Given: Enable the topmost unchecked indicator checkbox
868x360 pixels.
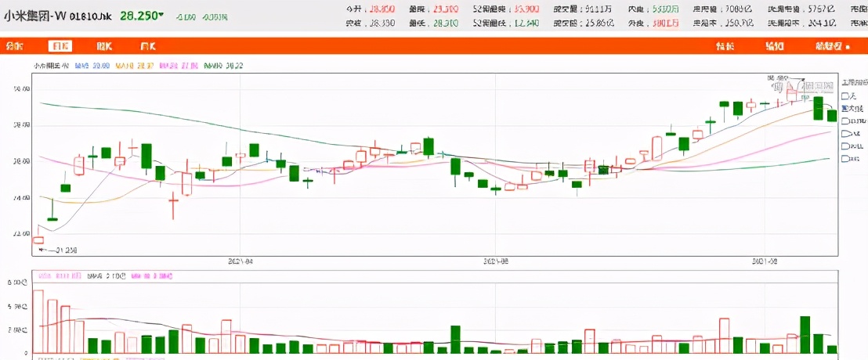Looking at the screenshot, I should [x=844, y=95].
